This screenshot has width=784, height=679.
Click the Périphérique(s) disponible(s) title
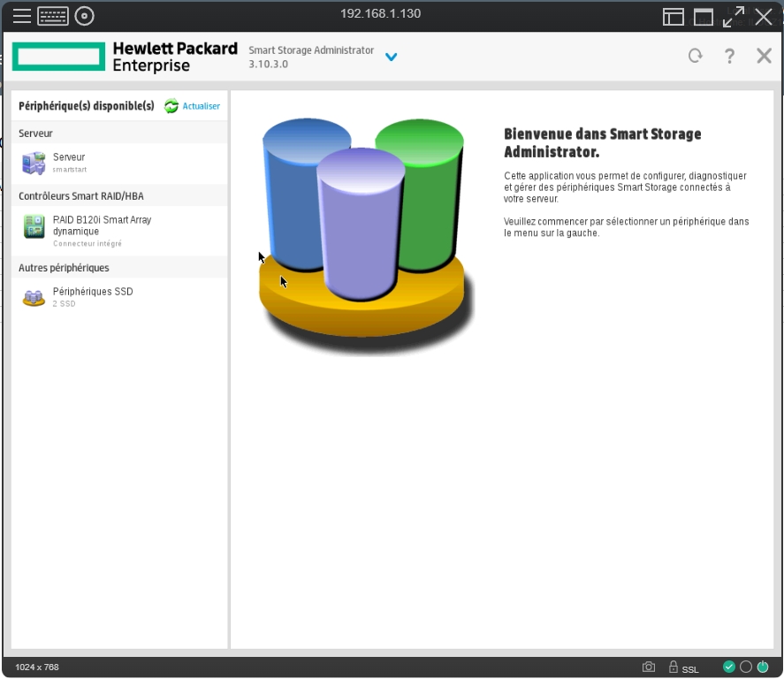click(87, 106)
